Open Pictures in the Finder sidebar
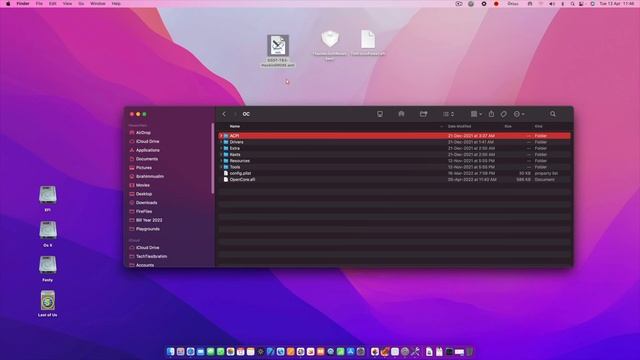 (144, 168)
